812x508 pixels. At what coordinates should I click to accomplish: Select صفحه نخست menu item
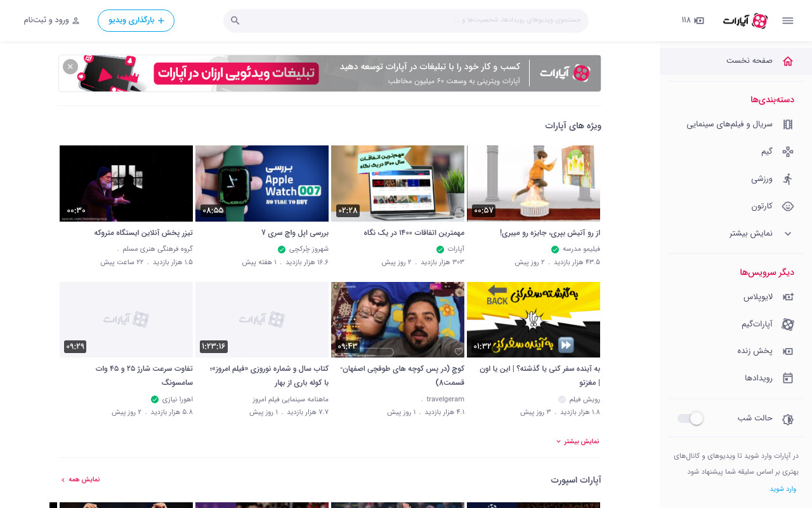click(736, 61)
